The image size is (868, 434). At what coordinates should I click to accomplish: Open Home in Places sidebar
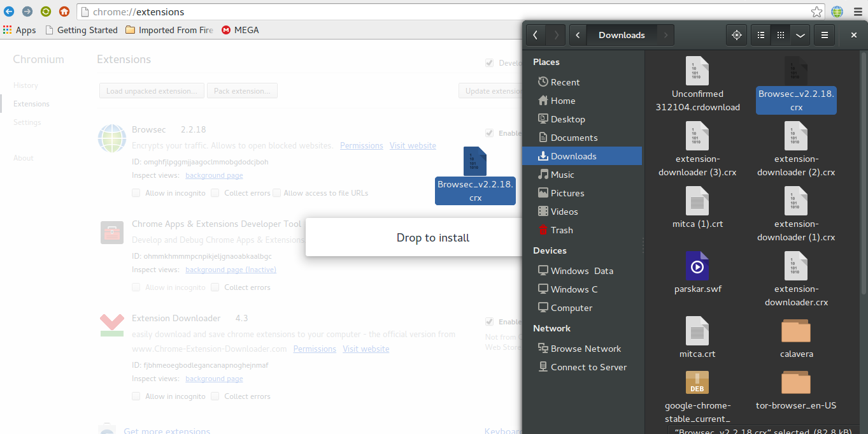[x=582, y=101]
